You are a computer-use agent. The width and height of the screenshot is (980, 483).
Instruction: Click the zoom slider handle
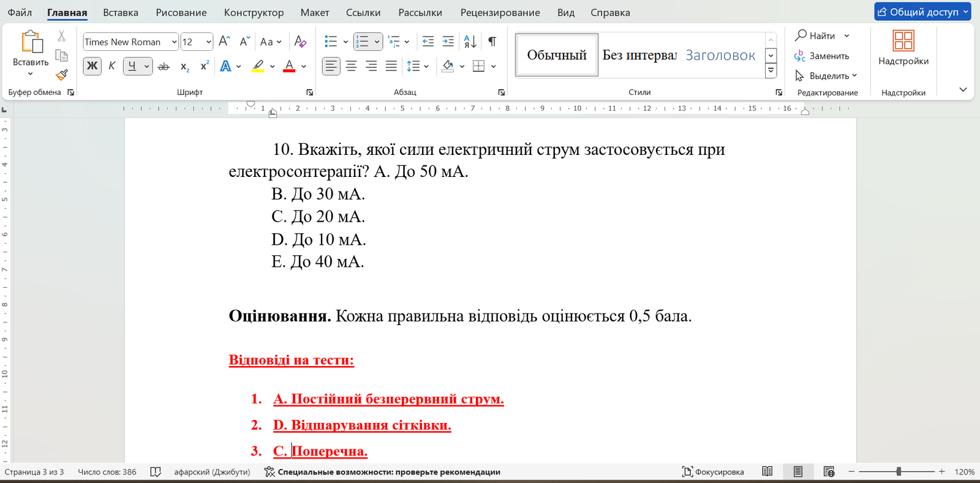(899, 471)
